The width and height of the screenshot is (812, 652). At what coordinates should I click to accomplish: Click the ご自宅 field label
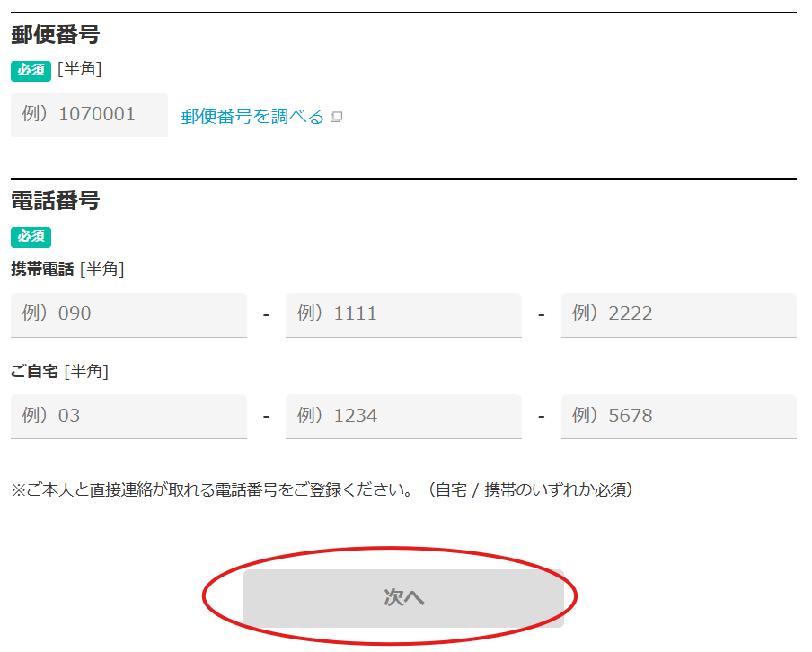pos(34,371)
